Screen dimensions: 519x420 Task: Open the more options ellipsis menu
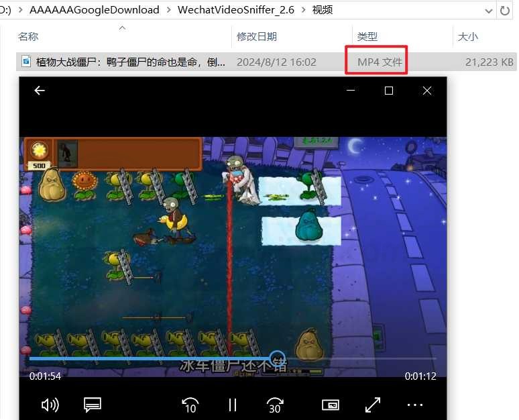coord(415,405)
